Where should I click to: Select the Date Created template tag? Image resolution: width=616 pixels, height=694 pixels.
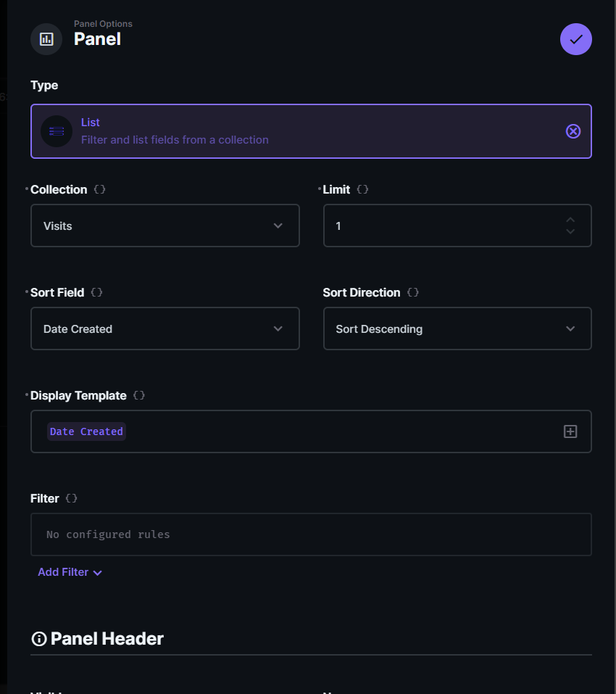(x=86, y=431)
